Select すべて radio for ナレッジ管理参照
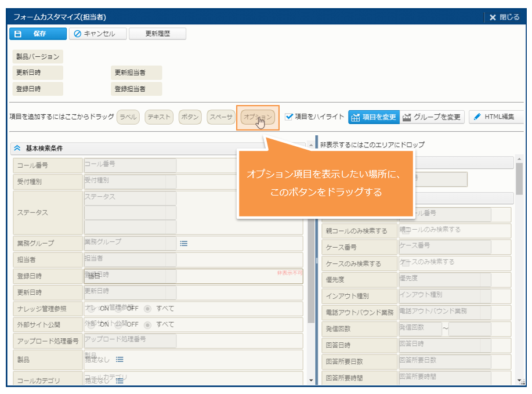532x394 pixels. point(147,309)
